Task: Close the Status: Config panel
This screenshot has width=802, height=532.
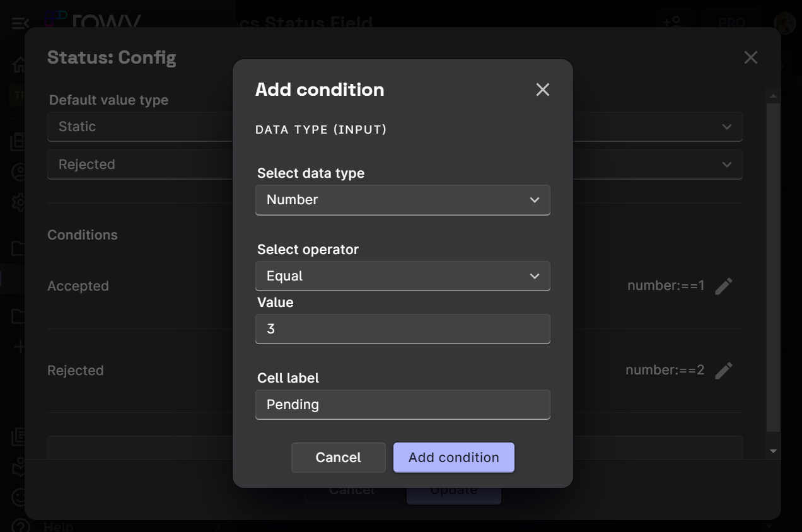Action: tap(750, 57)
